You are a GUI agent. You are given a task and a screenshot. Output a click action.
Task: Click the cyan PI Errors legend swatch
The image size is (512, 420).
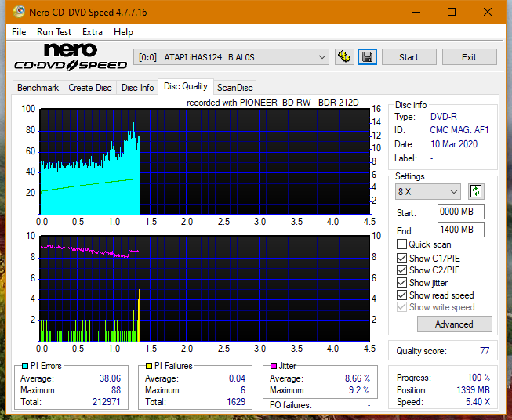pyautogui.click(x=25, y=366)
